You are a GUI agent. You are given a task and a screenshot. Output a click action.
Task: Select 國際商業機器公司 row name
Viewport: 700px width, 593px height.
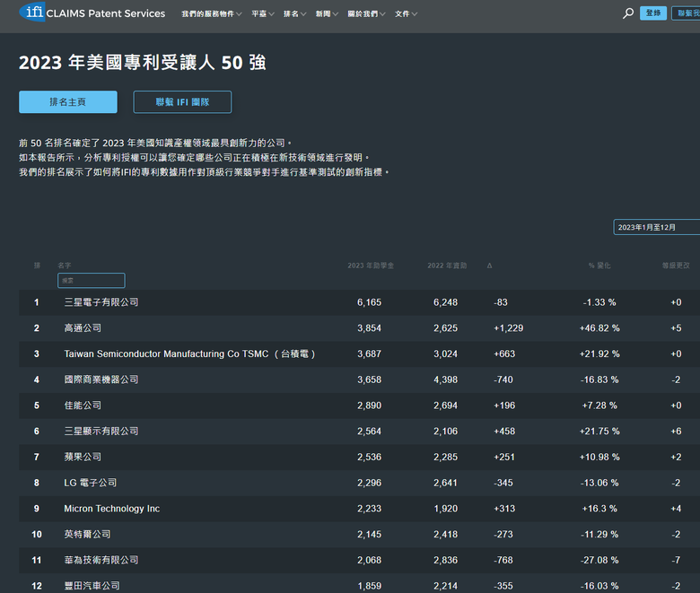click(x=101, y=379)
